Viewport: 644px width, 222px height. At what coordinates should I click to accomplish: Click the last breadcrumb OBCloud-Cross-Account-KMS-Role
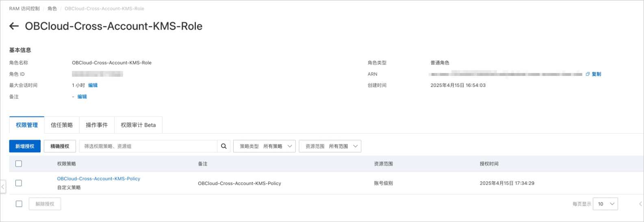pyautogui.click(x=104, y=9)
